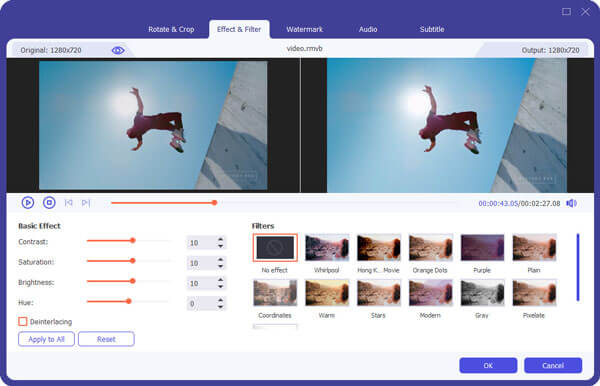Image resolution: width=600 pixels, height=386 pixels.
Task: Enable the Deinterlacing checkbox
Action: (x=23, y=321)
